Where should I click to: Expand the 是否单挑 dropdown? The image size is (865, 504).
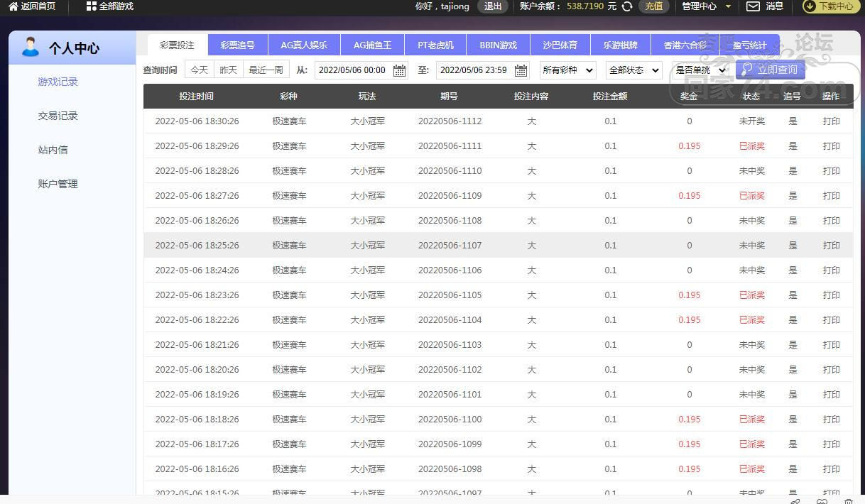pos(701,70)
